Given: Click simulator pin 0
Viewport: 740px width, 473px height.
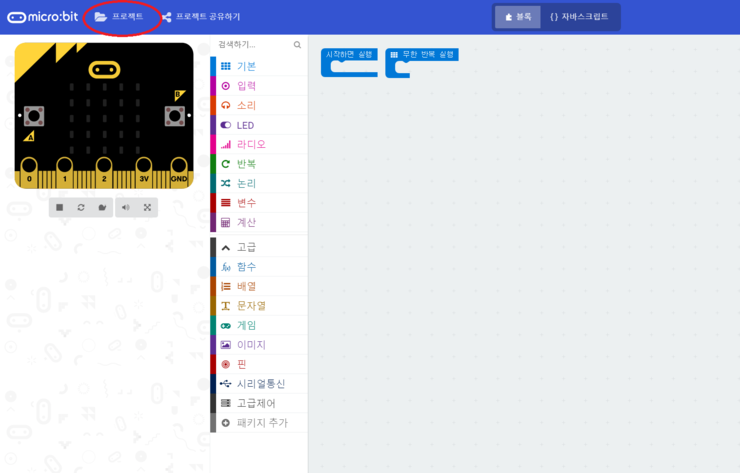Looking at the screenshot, I should 29,171.
